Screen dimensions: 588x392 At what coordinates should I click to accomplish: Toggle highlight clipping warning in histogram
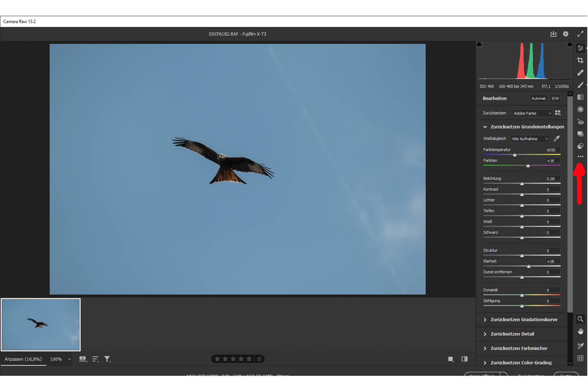click(x=569, y=44)
